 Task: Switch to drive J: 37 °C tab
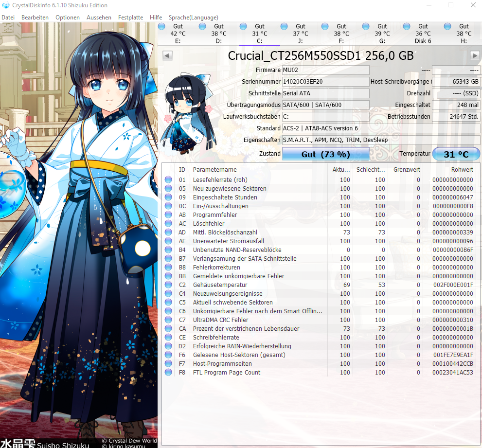click(301, 34)
